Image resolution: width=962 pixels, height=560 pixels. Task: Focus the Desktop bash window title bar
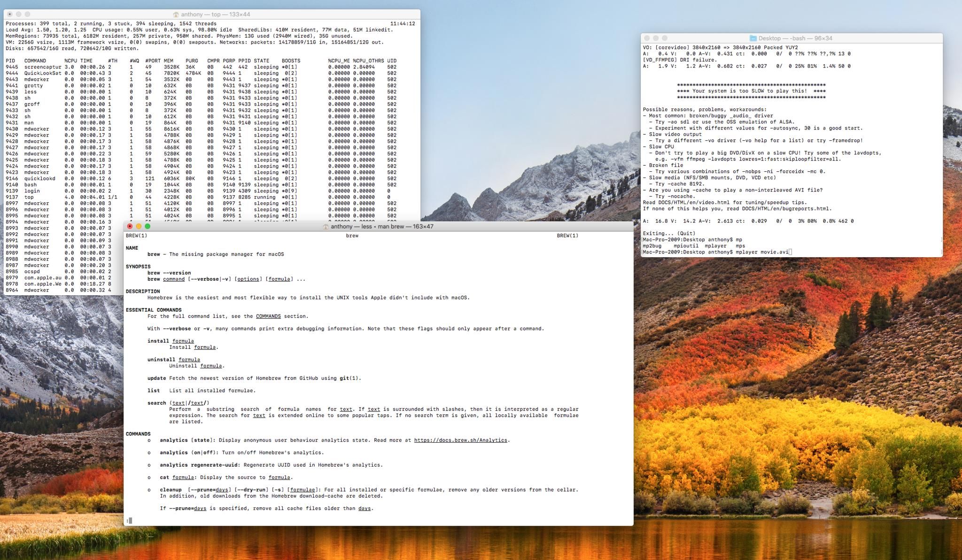[x=795, y=38]
